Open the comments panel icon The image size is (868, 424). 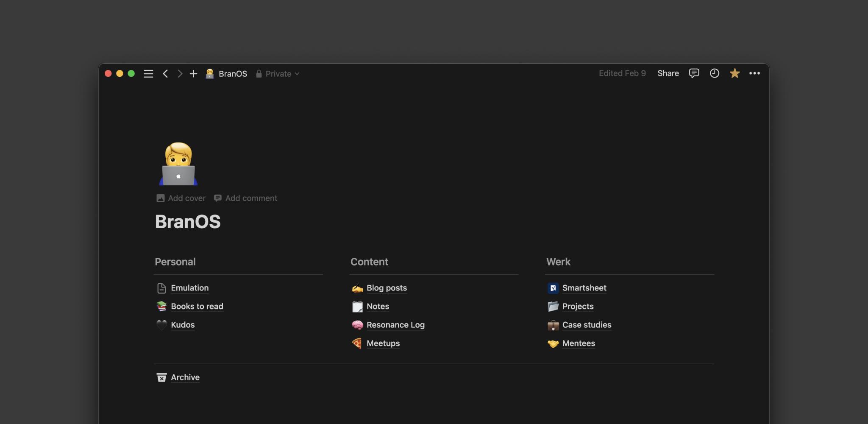[x=694, y=73]
